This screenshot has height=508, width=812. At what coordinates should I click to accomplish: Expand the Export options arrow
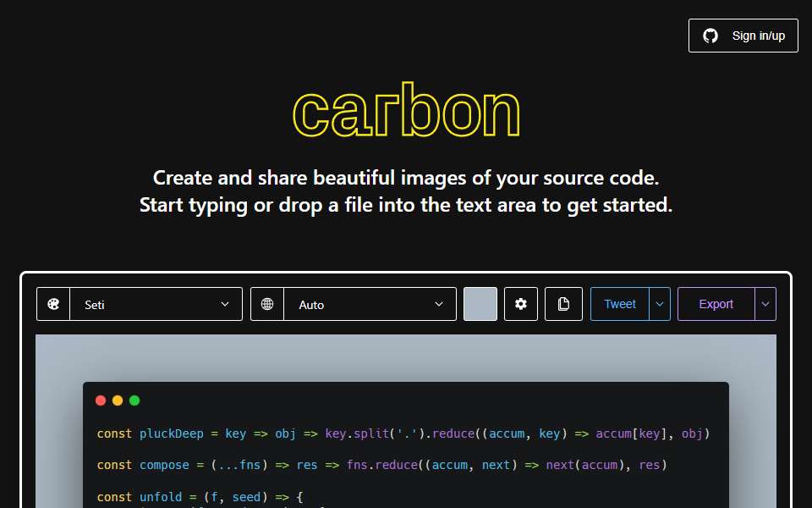765,304
